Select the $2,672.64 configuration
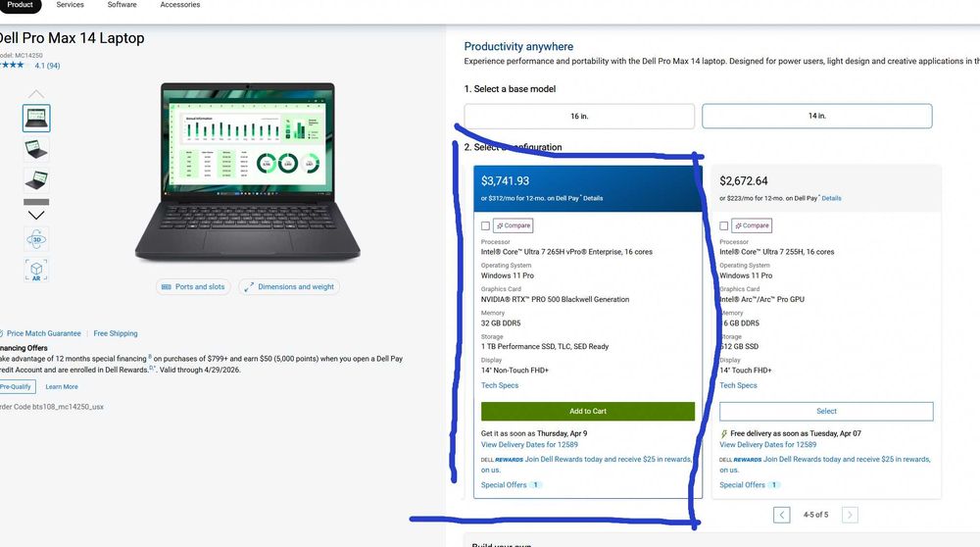The height and width of the screenshot is (547, 980). click(826, 412)
